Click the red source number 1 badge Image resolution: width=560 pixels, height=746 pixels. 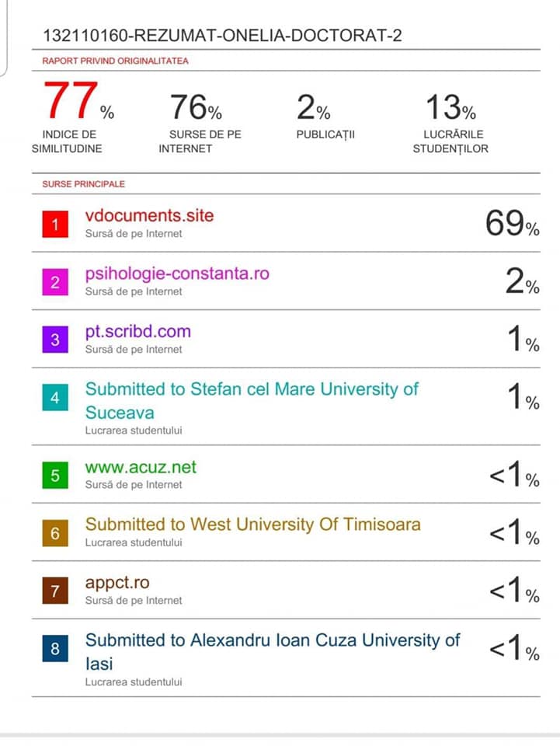55,224
